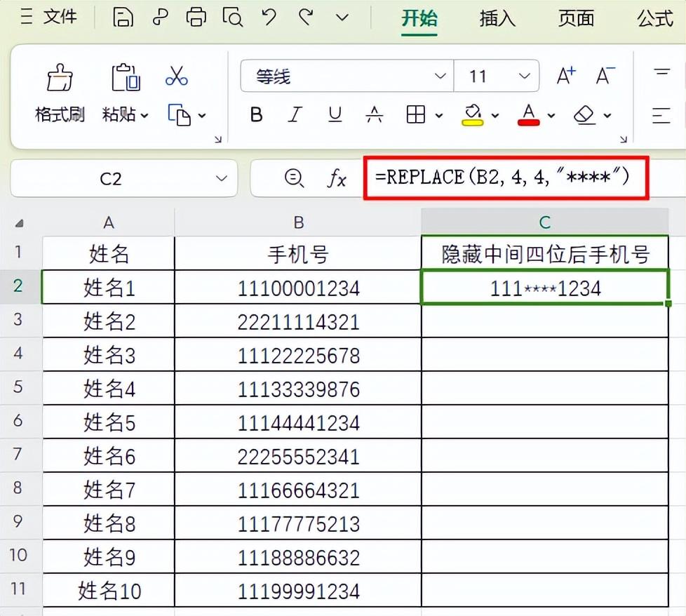The image size is (686, 616).
Task: Open the hamburger menu beside 文件
Action: 26,18
